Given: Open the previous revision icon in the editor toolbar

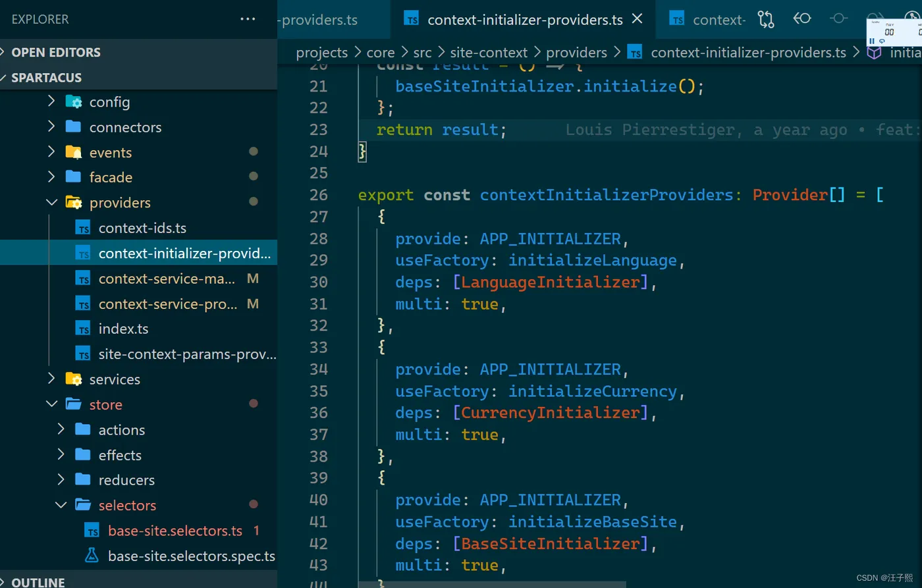Looking at the screenshot, I should (802, 18).
